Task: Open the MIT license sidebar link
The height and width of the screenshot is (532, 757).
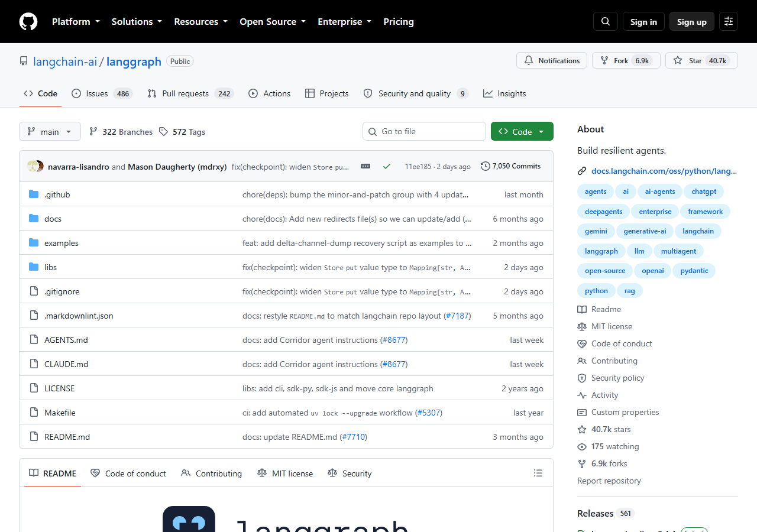Action: tap(605, 326)
